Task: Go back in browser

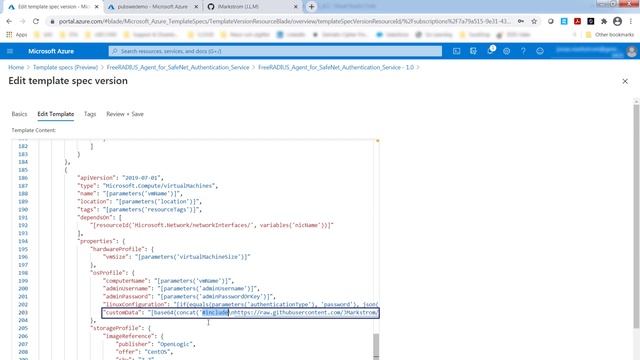Action: tap(9, 21)
